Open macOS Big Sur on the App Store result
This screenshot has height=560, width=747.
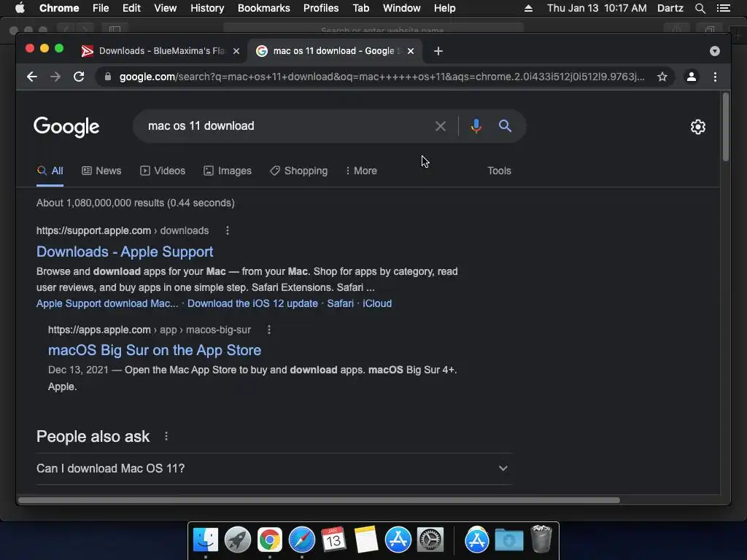tap(155, 350)
